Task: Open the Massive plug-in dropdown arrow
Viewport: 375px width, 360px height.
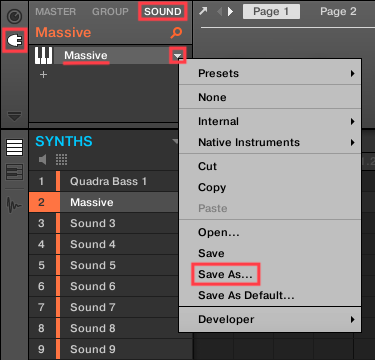Action: point(177,55)
